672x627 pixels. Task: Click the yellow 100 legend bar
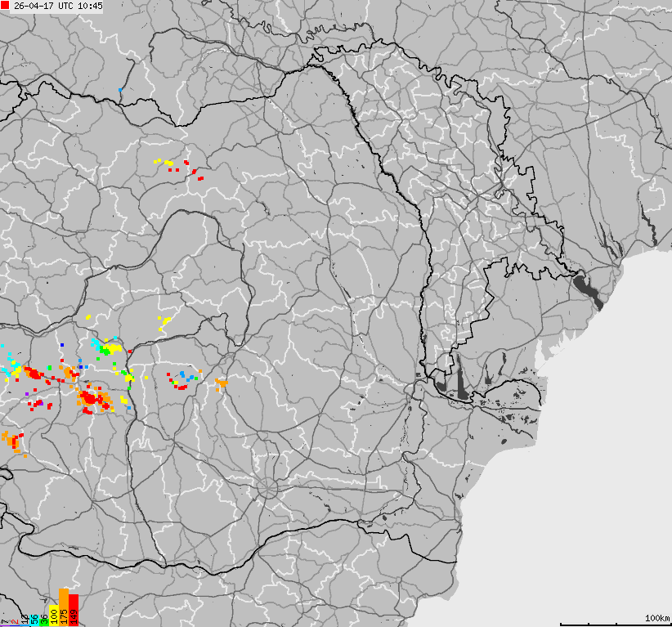point(54,615)
